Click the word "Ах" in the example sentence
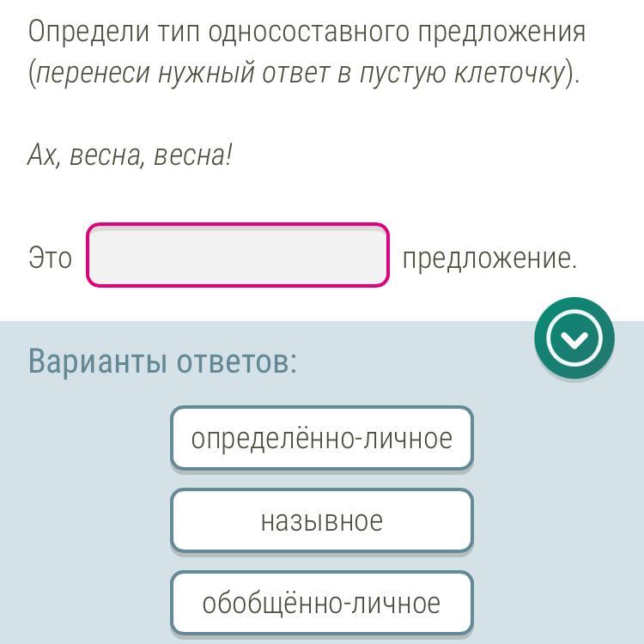 (x=41, y=155)
